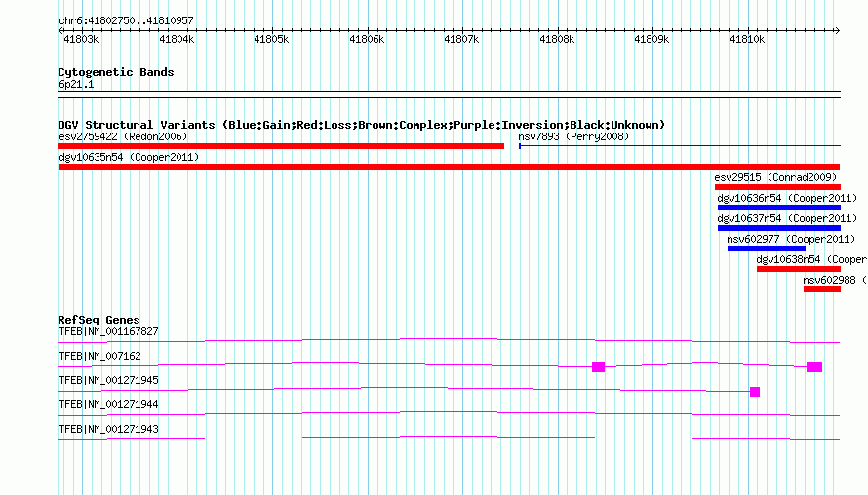Open the TFEB|NM_007162 transcript label
The height and width of the screenshot is (495, 868).
[99, 357]
